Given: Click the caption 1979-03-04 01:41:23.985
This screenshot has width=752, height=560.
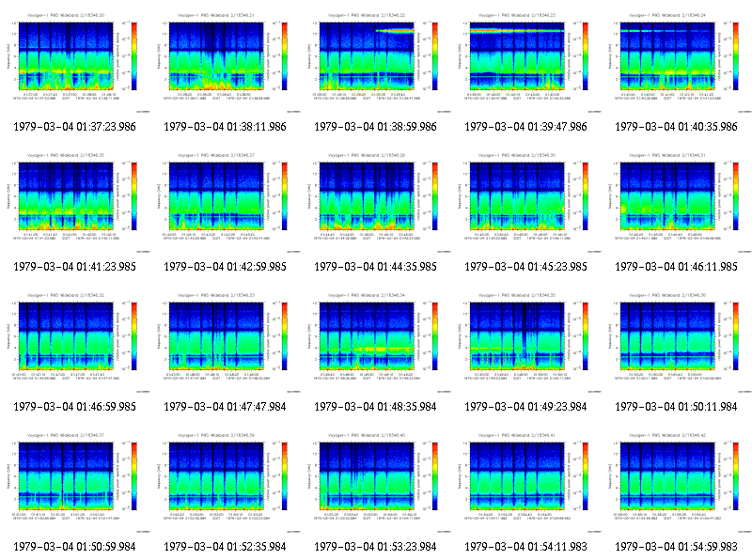Looking at the screenshot, I should (x=75, y=267).
